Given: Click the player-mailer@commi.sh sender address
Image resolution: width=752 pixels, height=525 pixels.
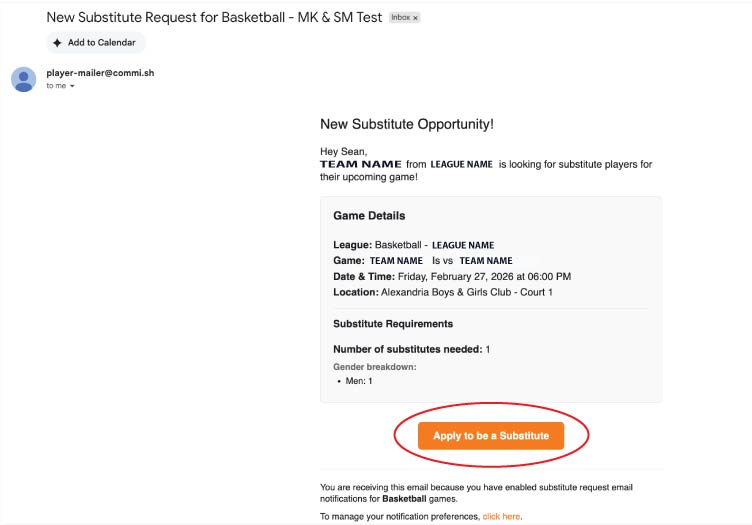Looking at the screenshot, I should point(100,73).
